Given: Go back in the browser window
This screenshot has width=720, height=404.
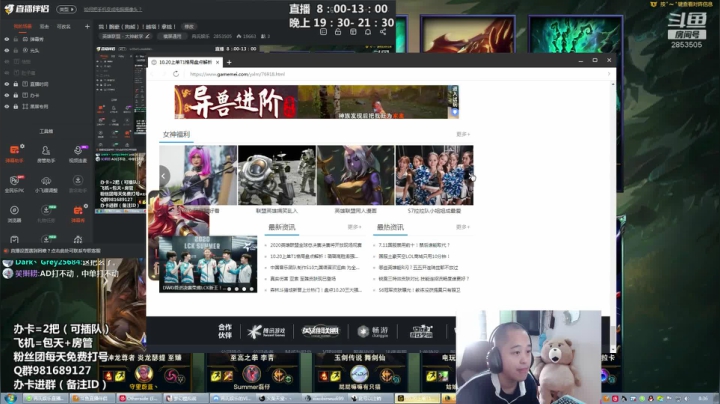Looking at the screenshot, I should point(153,74).
